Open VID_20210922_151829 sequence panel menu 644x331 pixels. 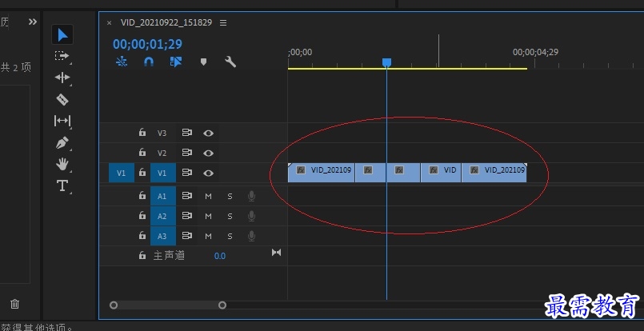[223, 23]
